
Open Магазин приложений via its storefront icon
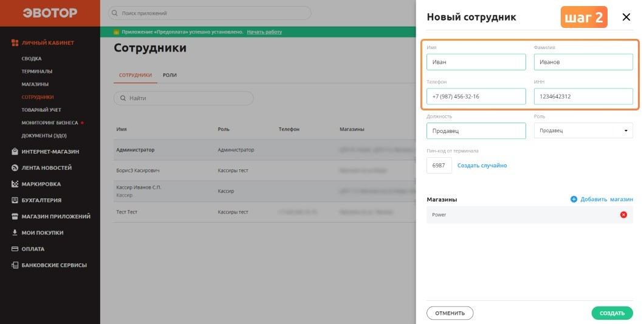[x=15, y=217]
